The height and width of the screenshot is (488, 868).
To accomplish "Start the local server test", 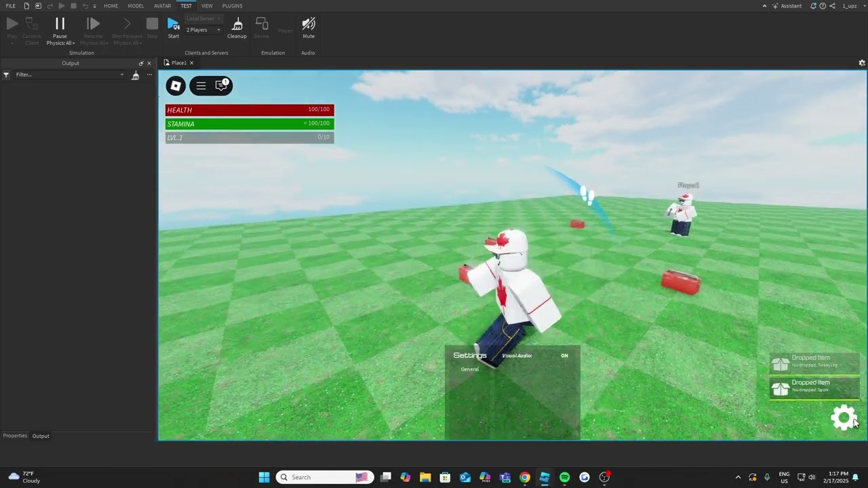I will click(174, 28).
